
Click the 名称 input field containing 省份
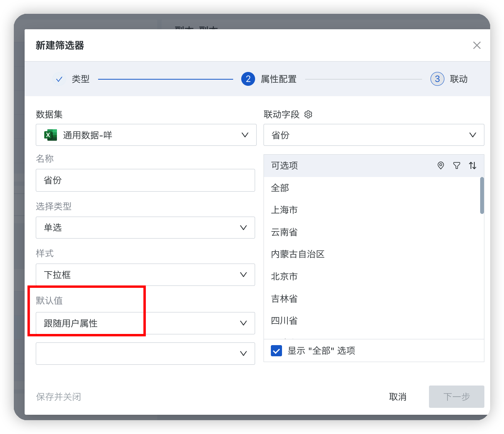pyautogui.click(x=145, y=180)
